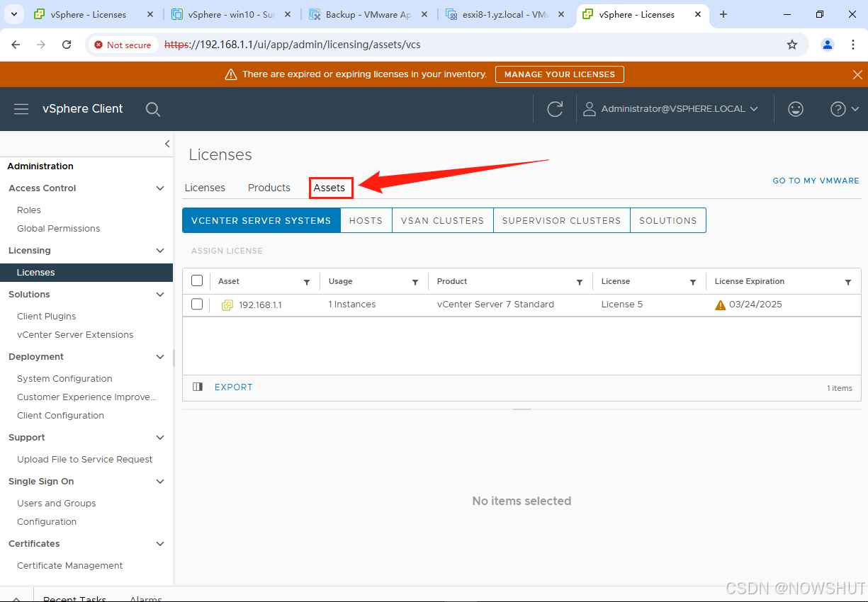Switch to the Assets tab
The width and height of the screenshot is (868, 602).
click(x=329, y=188)
